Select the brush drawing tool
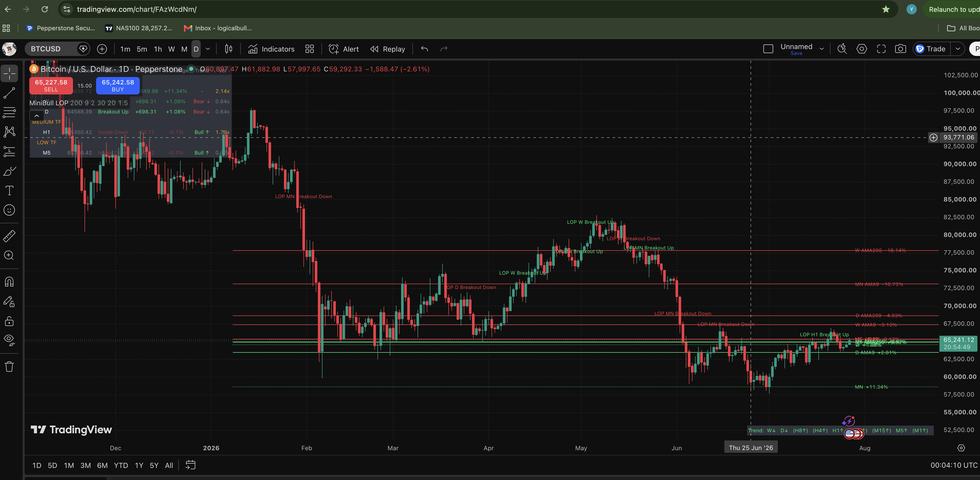980x480 pixels. click(x=10, y=171)
